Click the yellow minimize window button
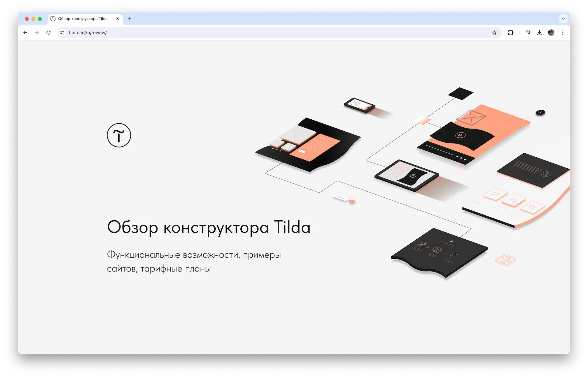Screen dimensions: 588x378 tap(33, 19)
